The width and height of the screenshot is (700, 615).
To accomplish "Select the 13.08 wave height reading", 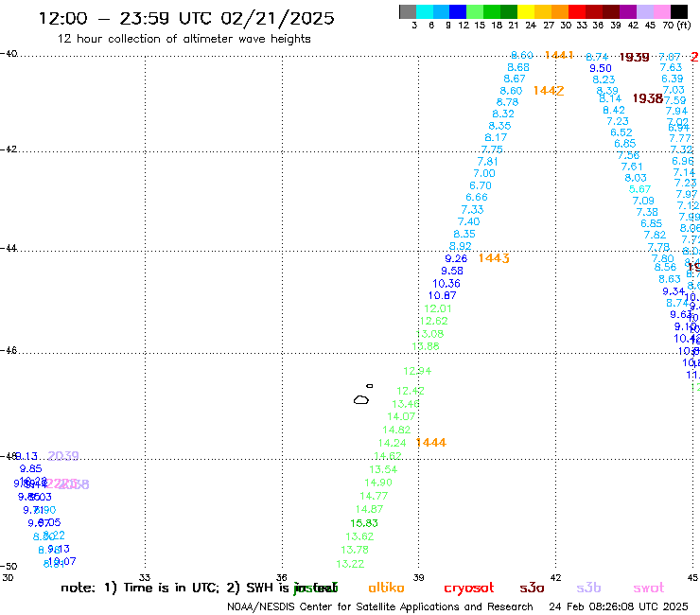I will coord(429,334).
